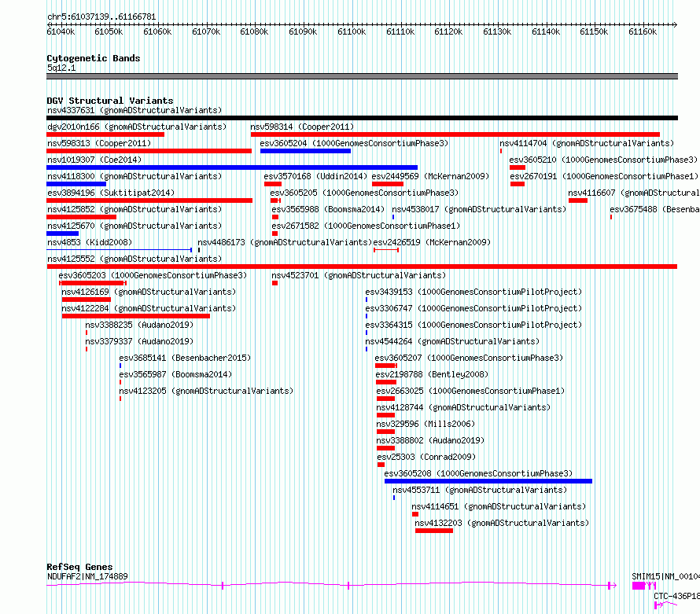Select the nsv4126169 variant label
Image resolution: width=700 pixels, height=614 pixels.
[x=149, y=292]
